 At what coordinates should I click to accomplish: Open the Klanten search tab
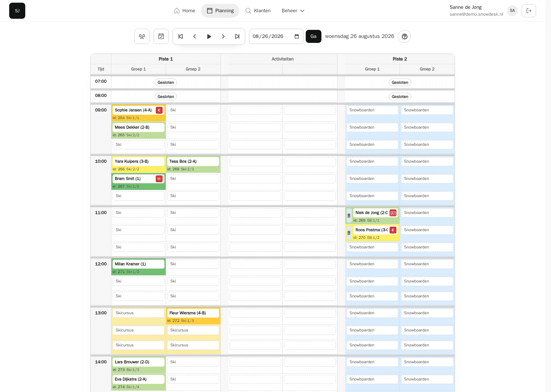(x=258, y=11)
